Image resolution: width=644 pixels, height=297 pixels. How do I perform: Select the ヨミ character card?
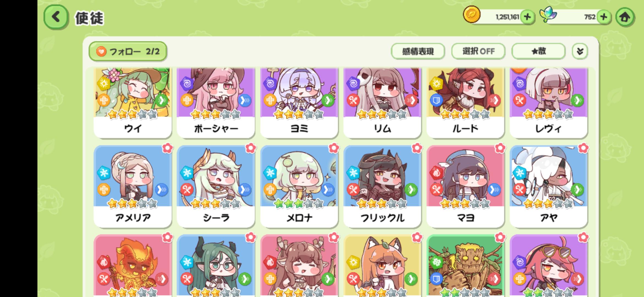[299, 103]
